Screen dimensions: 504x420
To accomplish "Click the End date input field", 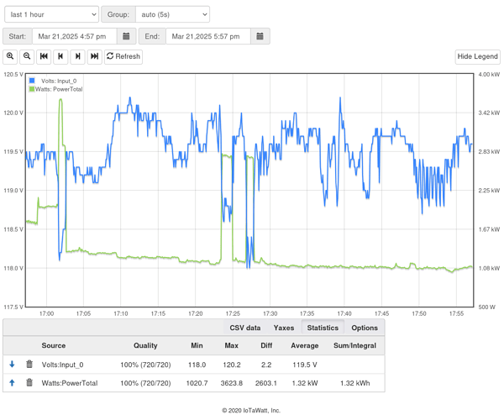I will coord(208,36).
